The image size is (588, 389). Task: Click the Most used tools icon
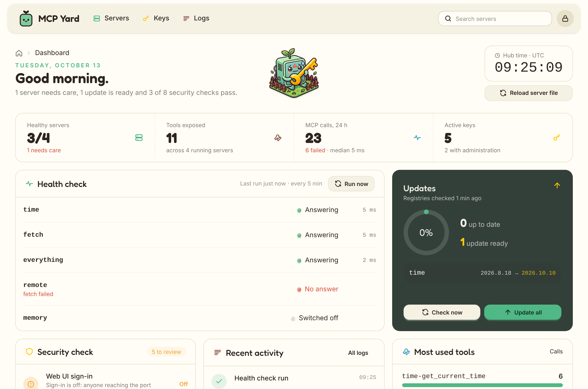(406, 352)
